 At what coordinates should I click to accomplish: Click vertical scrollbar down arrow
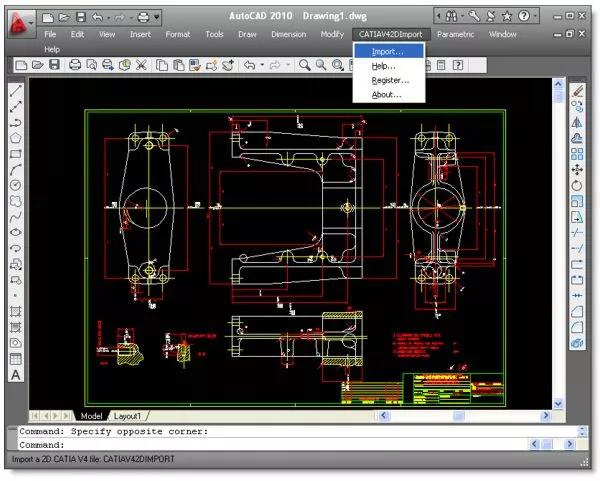click(558, 403)
